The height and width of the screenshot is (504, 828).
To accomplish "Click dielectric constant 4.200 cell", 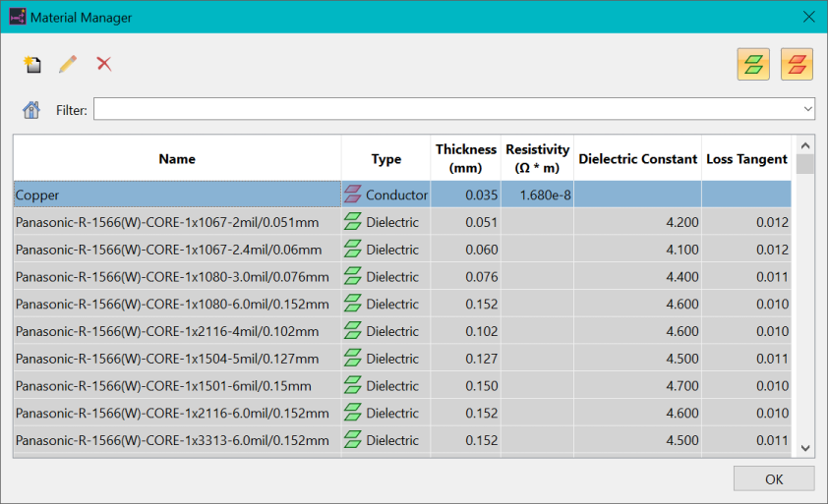I will (638, 222).
